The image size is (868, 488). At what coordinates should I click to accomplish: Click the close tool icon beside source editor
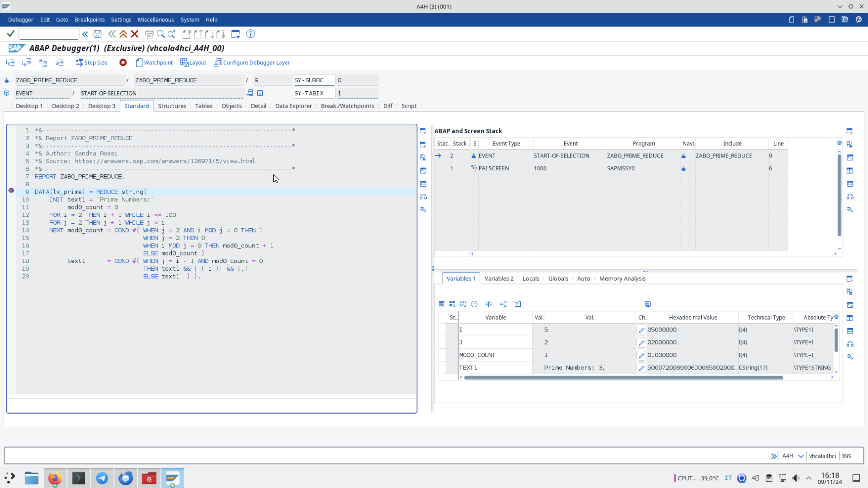pos(423,131)
